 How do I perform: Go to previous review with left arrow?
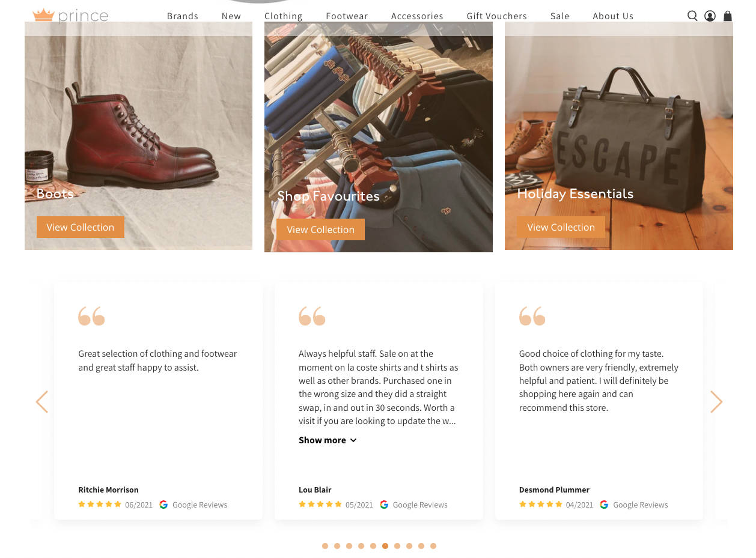pyautogui.click(x=41, y=402)
